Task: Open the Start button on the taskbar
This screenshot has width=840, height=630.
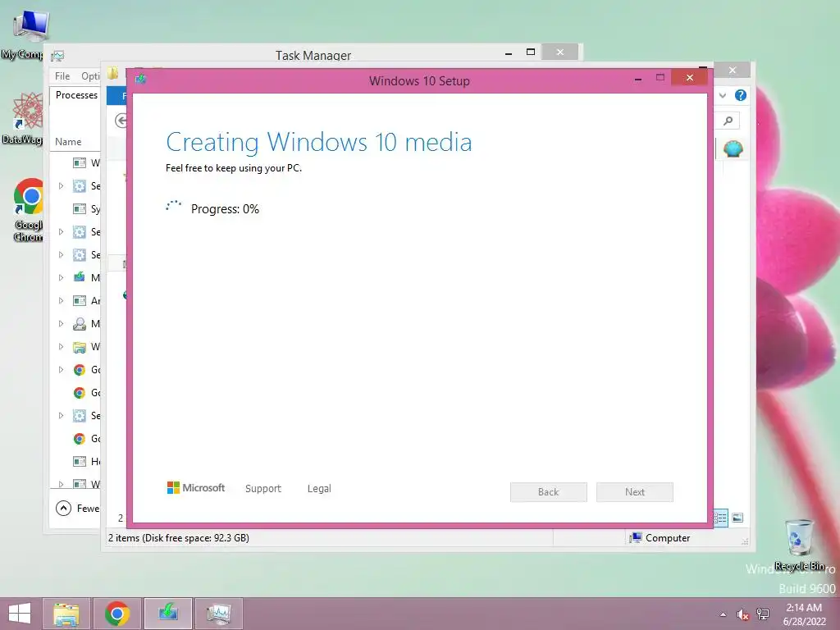Action: 20,614
